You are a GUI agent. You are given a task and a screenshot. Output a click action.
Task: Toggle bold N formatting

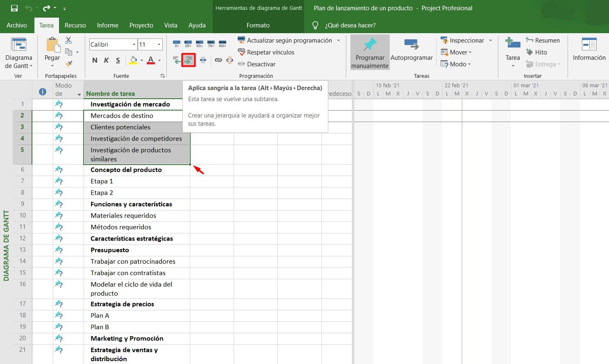click(x=95, y=60)
